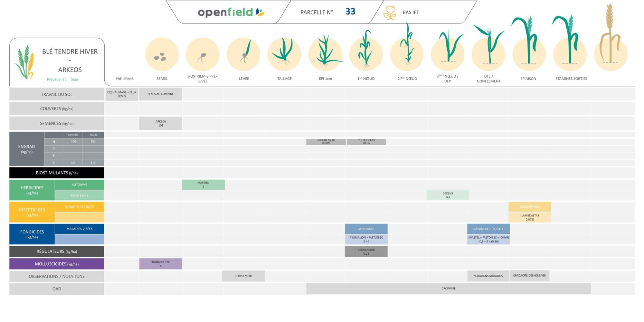Click the PEUPLEMENT observation box
This screenshot has width=644, height=322.
[x=243, y=276]
